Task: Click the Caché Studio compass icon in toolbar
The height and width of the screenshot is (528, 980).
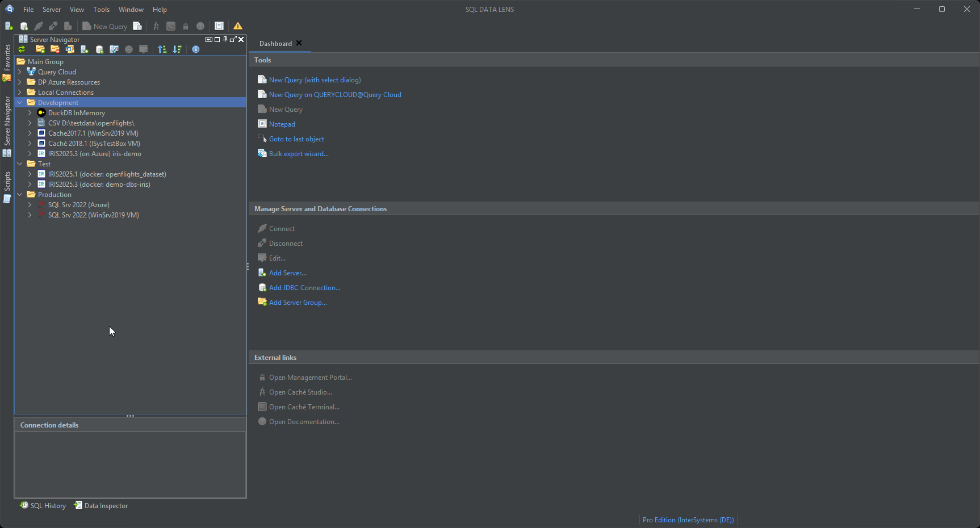Action: pos(156,26)
